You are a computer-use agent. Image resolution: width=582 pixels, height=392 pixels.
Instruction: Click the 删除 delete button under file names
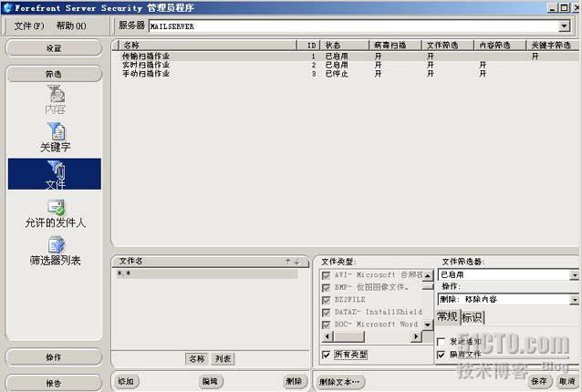point(294,381)
